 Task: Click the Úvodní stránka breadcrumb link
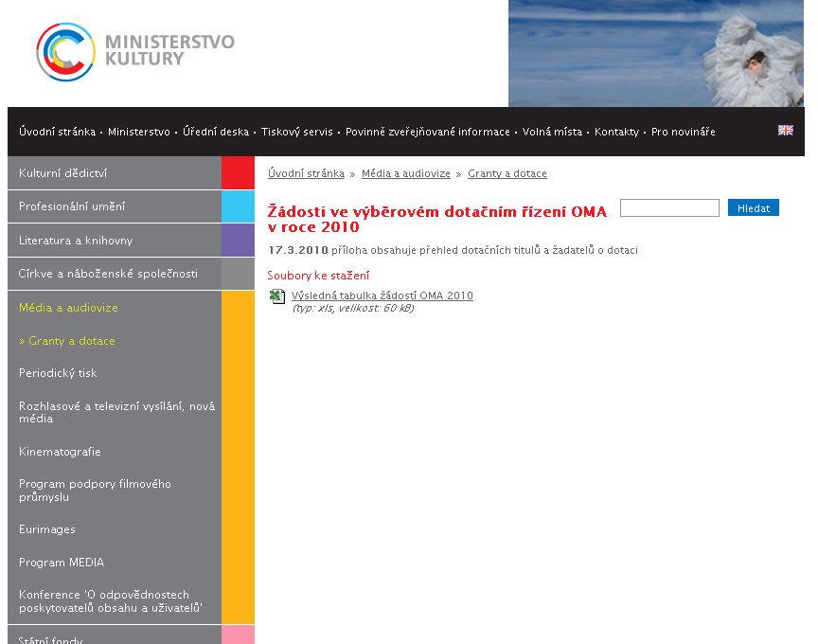tap(306, 173)
